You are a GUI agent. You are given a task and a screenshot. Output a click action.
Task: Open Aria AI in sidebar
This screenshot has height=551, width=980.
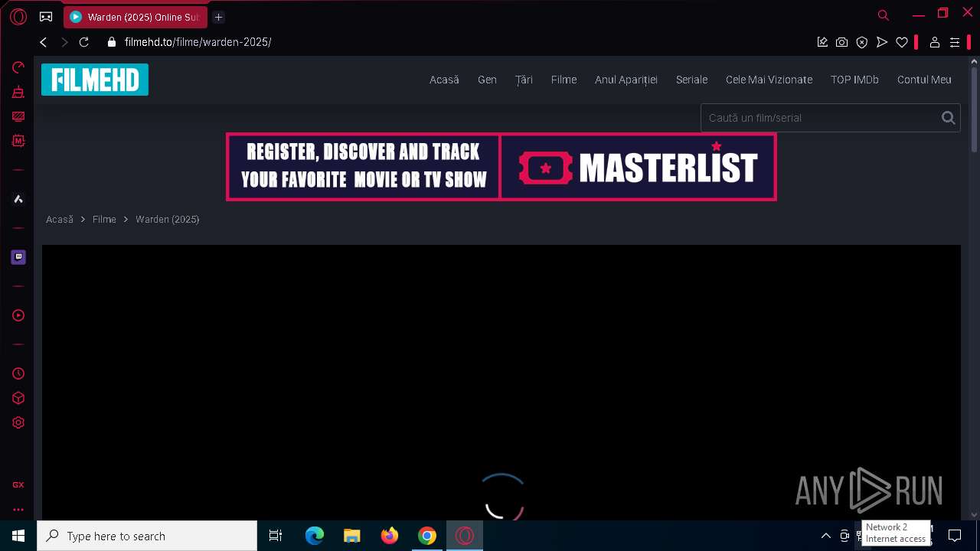(18, 199)
